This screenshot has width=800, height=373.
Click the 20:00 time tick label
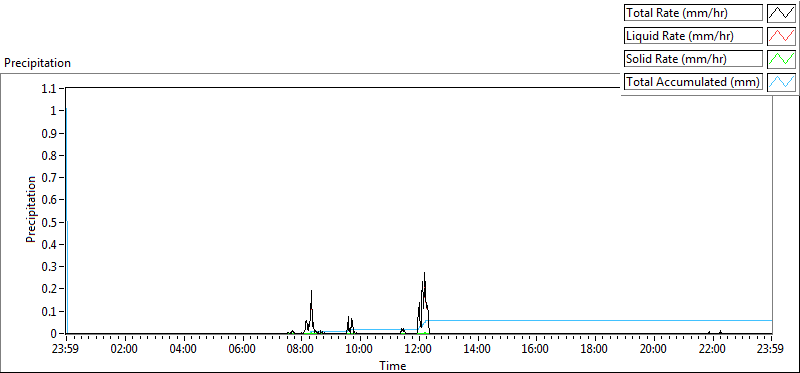tap(654, 350)
